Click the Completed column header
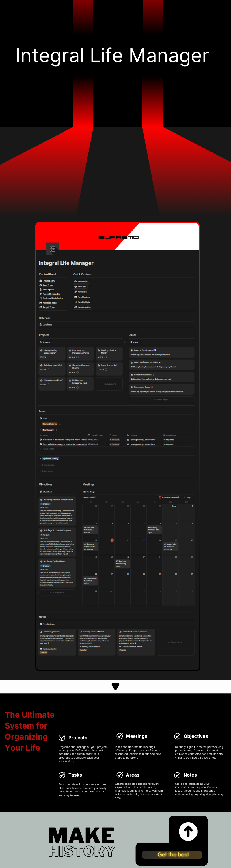This screenshot has width=231, height=868. pyautogui.click(x=170, y=435)
